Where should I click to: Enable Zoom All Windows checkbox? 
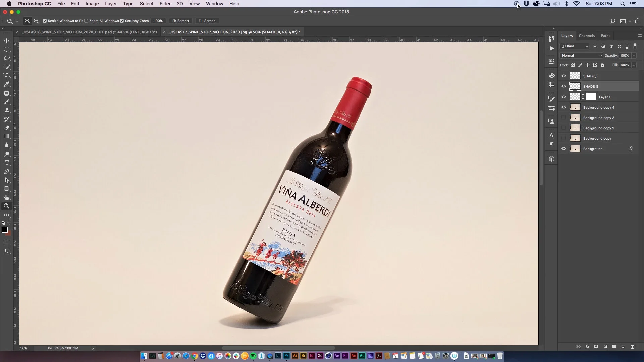86,21
